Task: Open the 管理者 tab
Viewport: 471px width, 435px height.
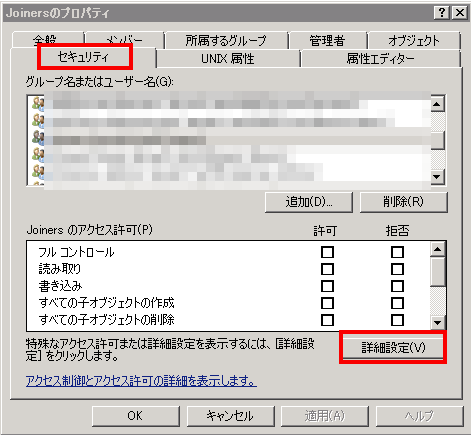Action: coord(327,41)
